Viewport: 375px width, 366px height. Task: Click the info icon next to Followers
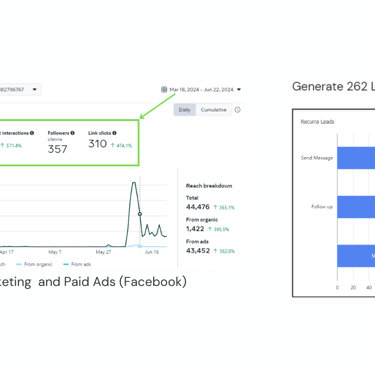(x=72, y=133)
